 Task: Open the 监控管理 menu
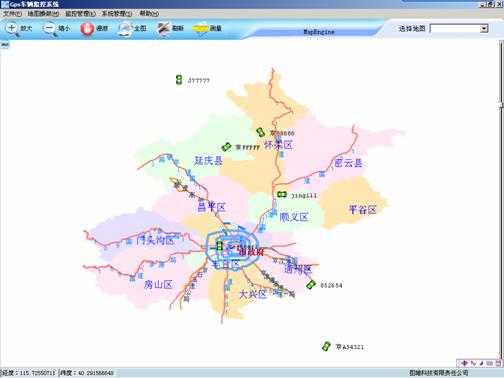(x=80, y=14)
